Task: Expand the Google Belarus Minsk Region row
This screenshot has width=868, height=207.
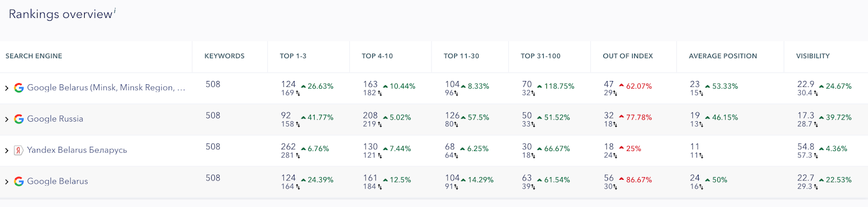Action: pos(7,88)
